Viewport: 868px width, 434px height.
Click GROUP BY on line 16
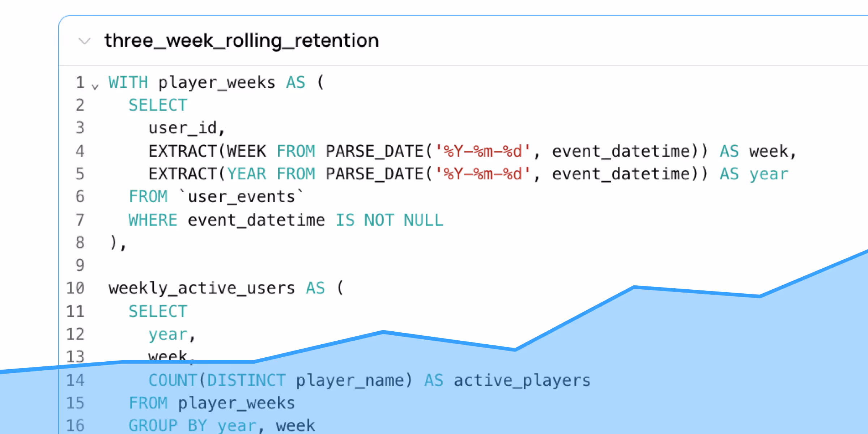[168, 426]
